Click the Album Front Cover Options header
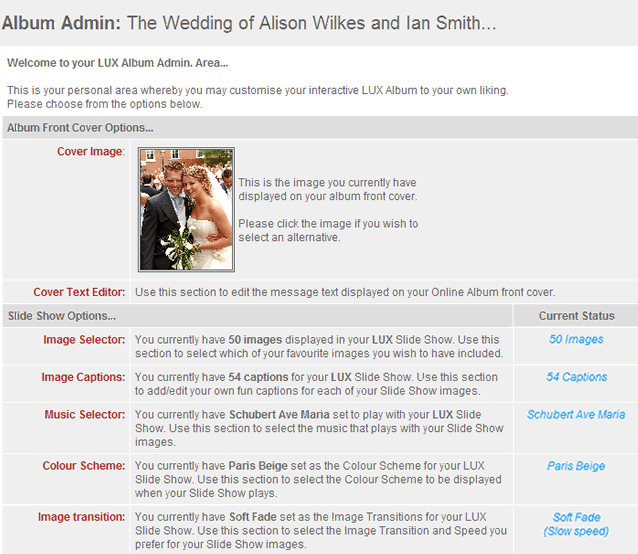Screen dimensions: 638x554 (x=80, y=128)
